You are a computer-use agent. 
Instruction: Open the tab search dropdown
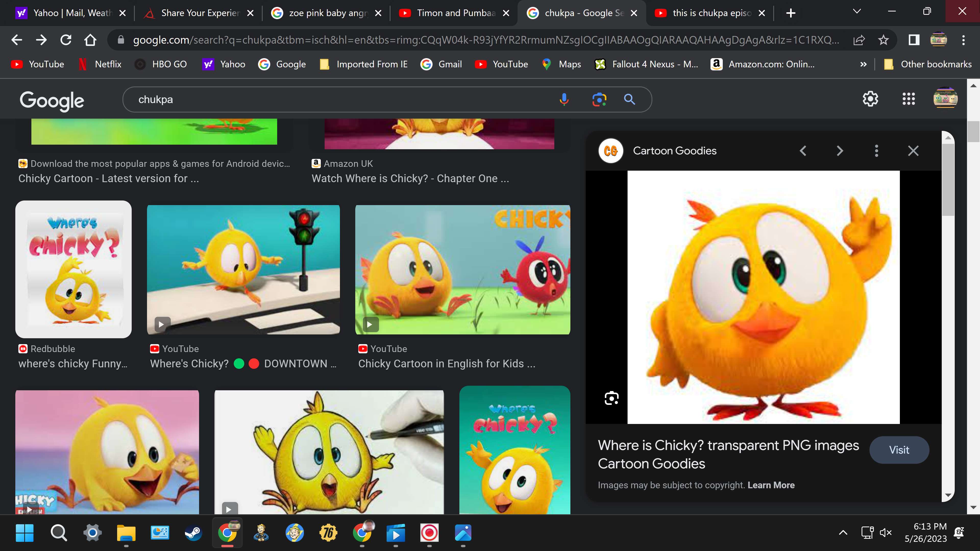857,11
